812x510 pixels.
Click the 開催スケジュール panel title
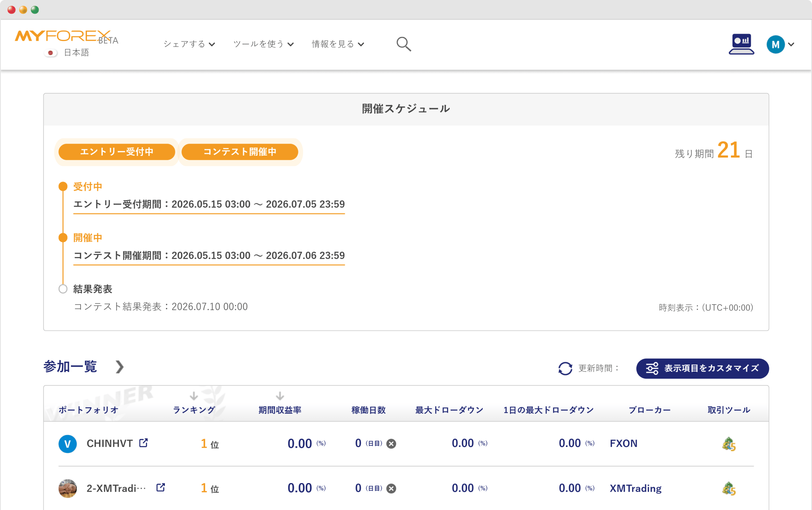click(406, 109)
